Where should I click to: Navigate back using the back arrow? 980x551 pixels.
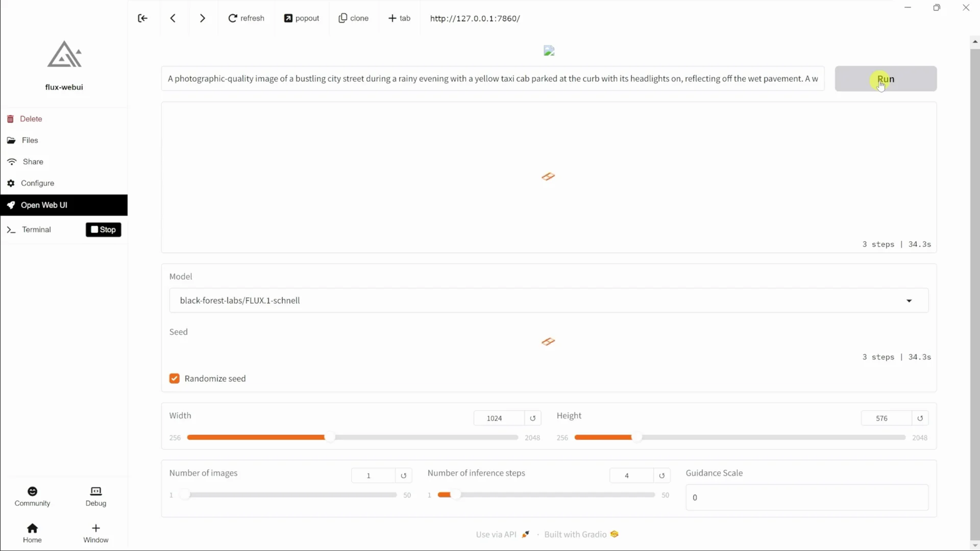tap(173, 18)
